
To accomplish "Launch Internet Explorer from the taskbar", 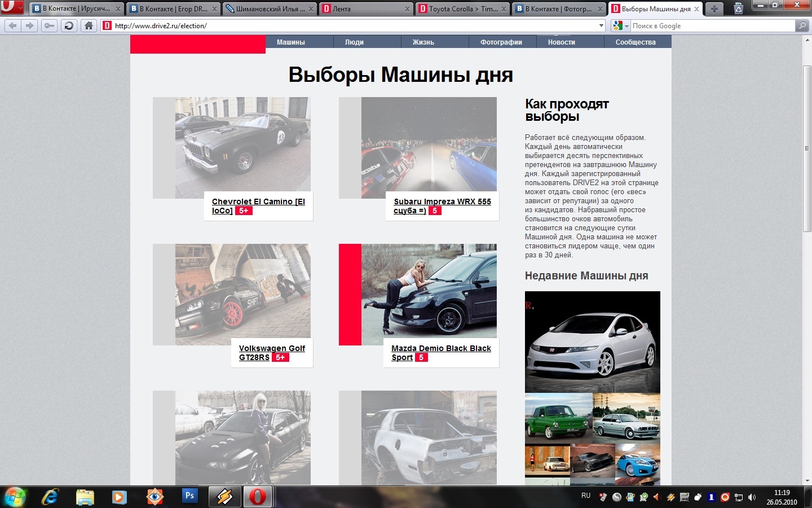I will [50, 497].
